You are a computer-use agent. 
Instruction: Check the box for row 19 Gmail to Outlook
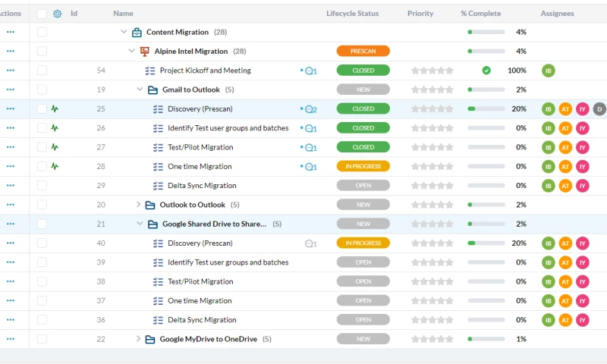pyautogui.click(x=42, y=89)
